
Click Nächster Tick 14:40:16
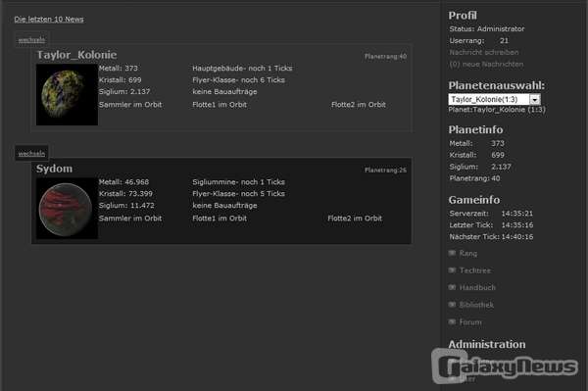pyautogui.click(x=491, y=236)
